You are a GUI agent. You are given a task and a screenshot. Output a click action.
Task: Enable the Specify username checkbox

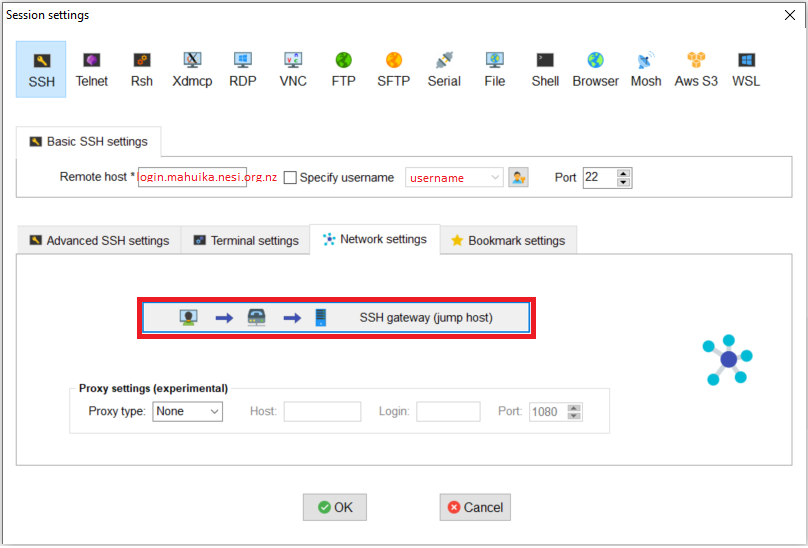coord(290,177)
